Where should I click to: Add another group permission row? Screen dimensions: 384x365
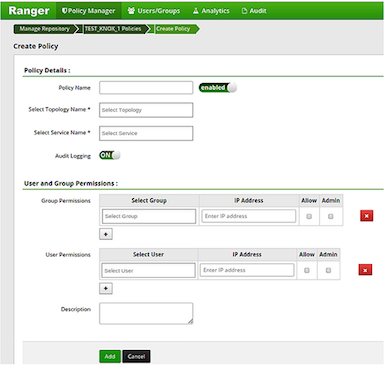106,234
